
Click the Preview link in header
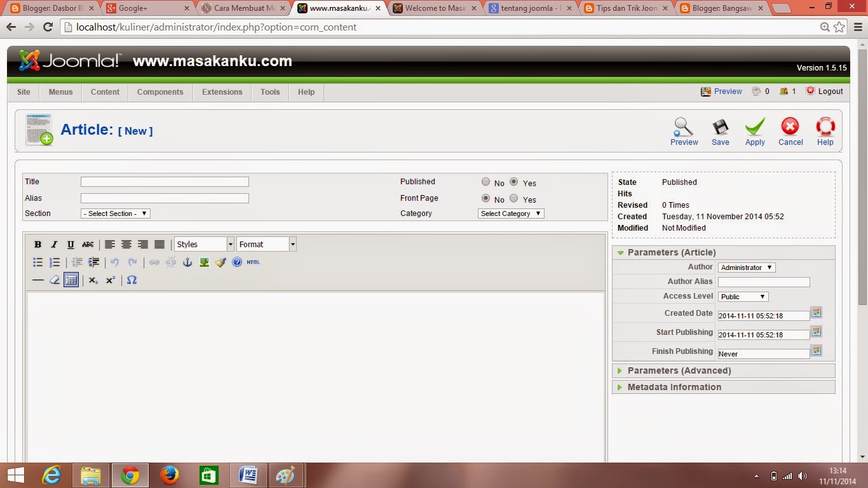(728, 91)
